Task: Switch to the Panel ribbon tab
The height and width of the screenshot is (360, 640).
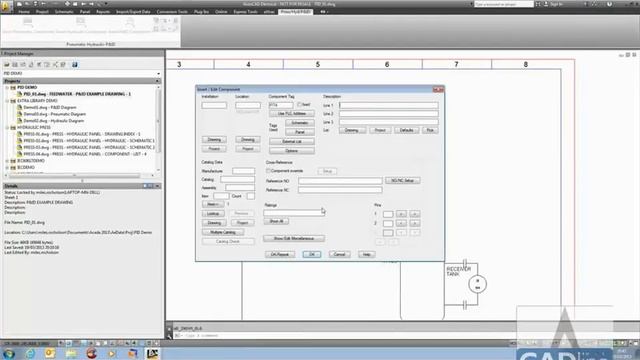Action: click(85, 12)
